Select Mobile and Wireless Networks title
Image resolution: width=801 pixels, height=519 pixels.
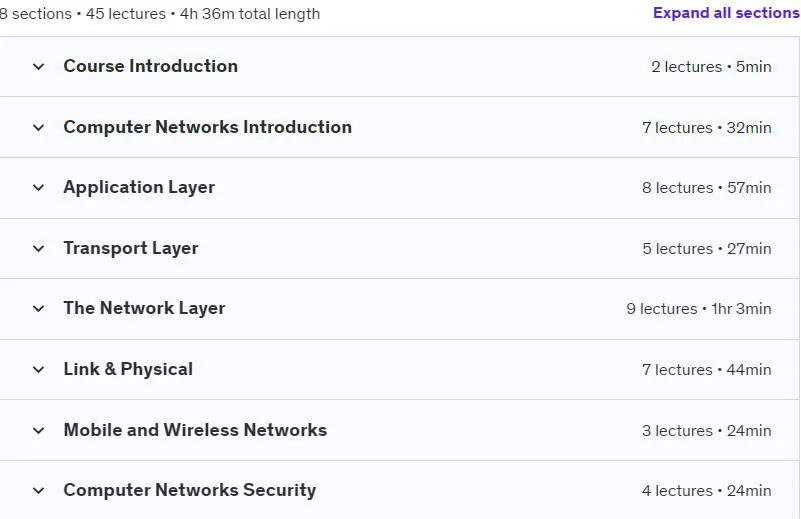(195, 430)
